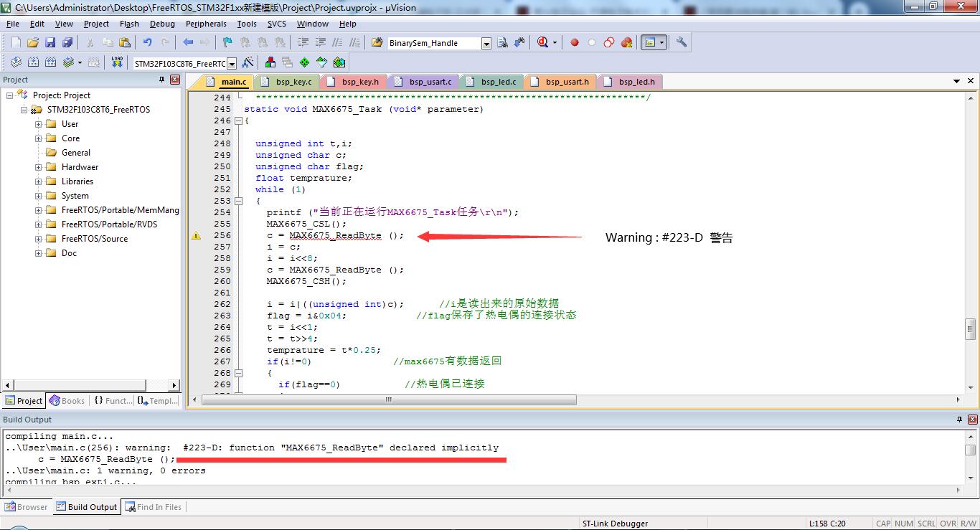Open the Books panel tab

click(x=67, y=401)
